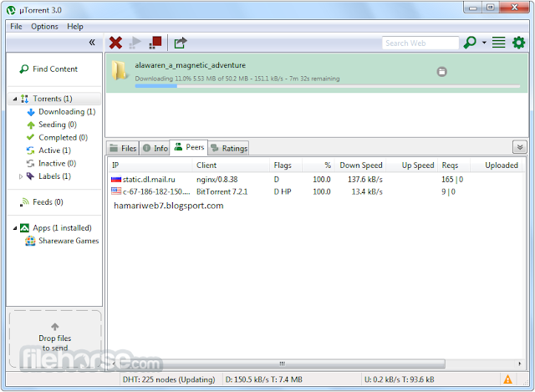Click the Start torrent play icon
The image size is (535, 392).
(135, 43)
